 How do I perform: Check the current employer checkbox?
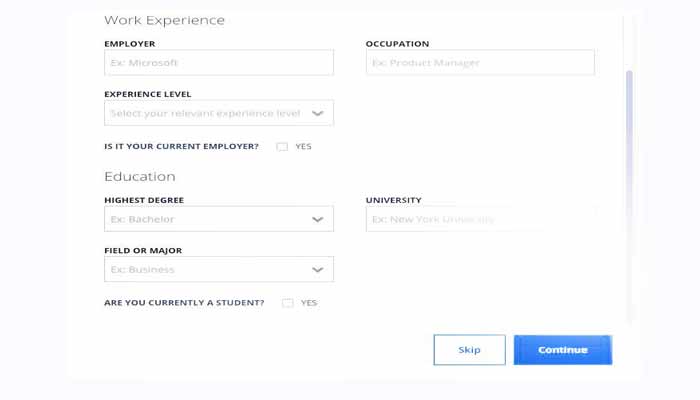(x=282, y=147)
